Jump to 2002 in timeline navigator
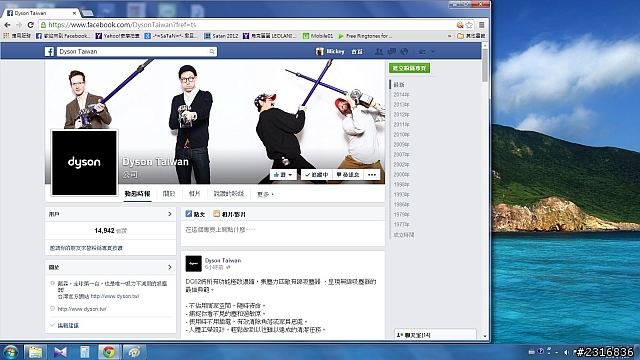This screenshot has height=360, width=640. pyautogui.click(x=401, y=164)
